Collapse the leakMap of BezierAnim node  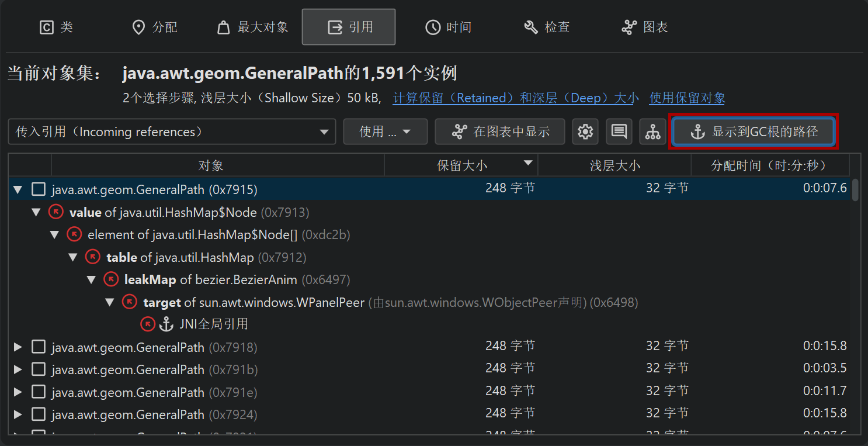(x=91, y=280)
